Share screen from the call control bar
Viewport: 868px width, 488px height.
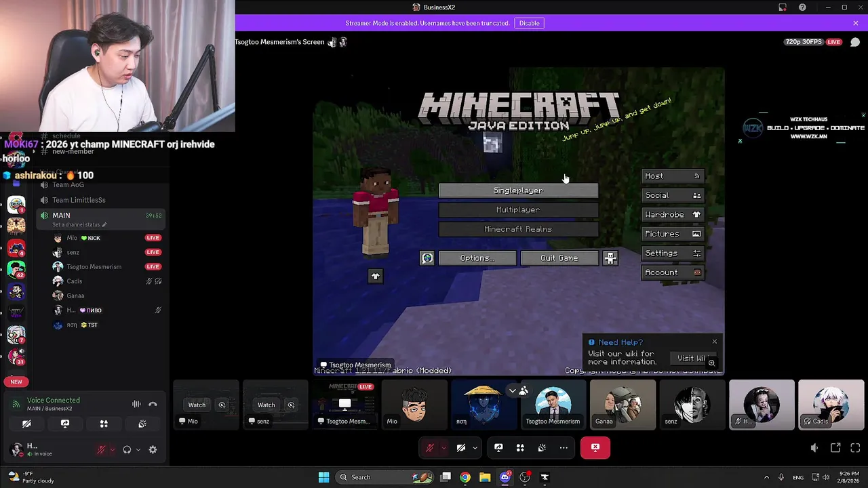point(498,447)
